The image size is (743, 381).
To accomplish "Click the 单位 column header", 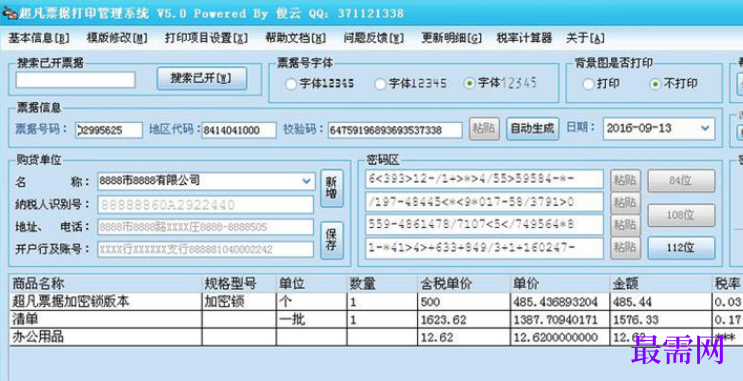I will pyautogui.click(x=312, y=284).
